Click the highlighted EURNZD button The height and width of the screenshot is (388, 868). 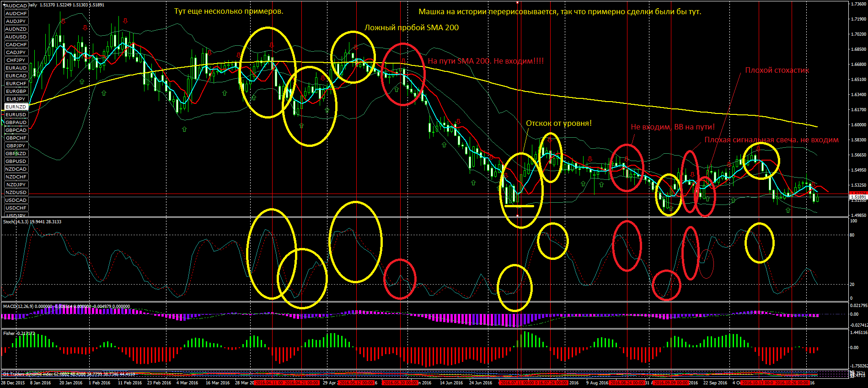click(x=16, y=107)
